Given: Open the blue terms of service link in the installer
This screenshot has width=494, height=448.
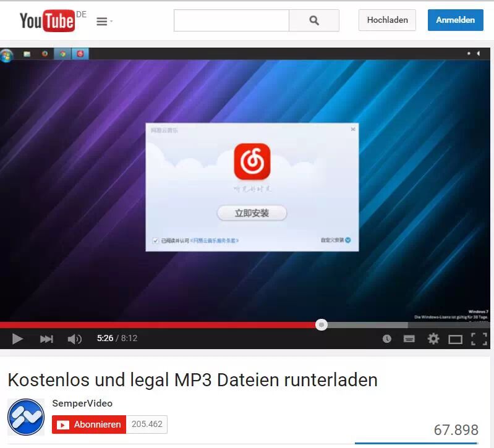Looking at the screenshot, I should pyautogui.click(x=215, y=240).
